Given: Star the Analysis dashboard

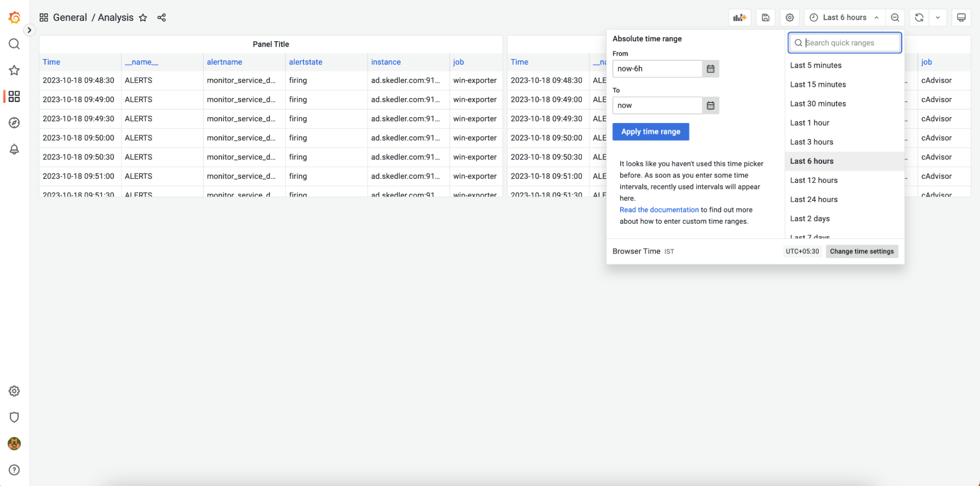Looking at the screenshot, I should point(143,18).
